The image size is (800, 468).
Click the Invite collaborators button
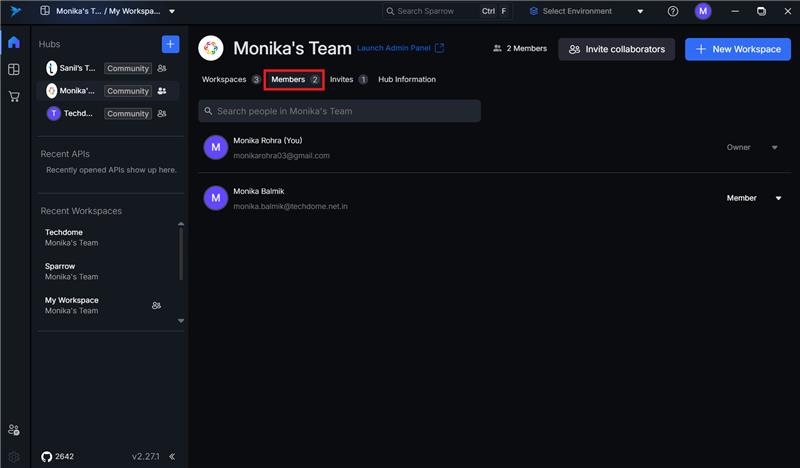point(616,49)
